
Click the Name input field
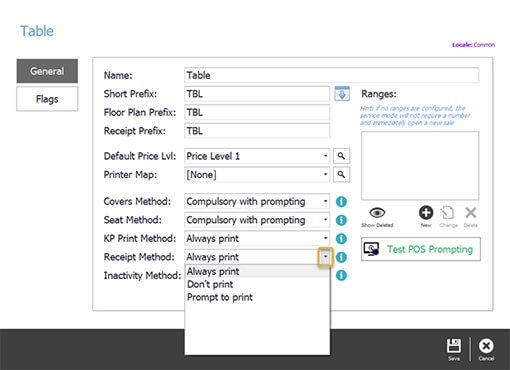point(332,75)
